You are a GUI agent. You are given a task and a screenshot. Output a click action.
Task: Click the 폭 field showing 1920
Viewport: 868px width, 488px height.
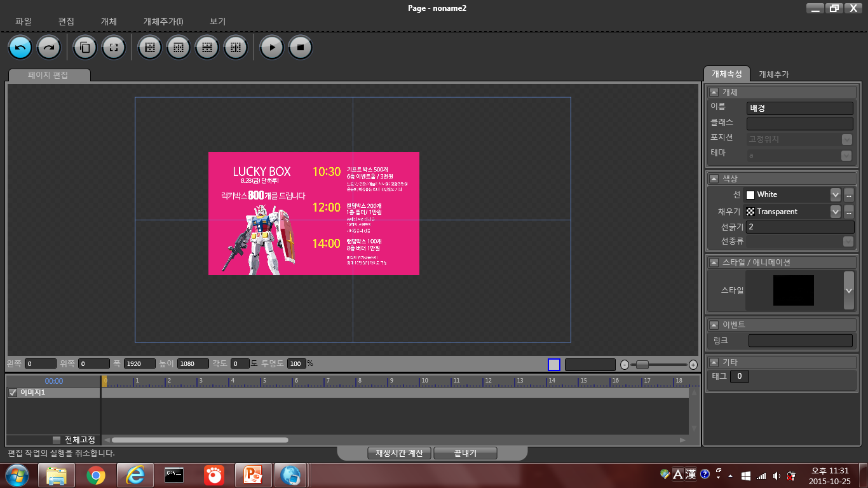click(x=140, y=363)
